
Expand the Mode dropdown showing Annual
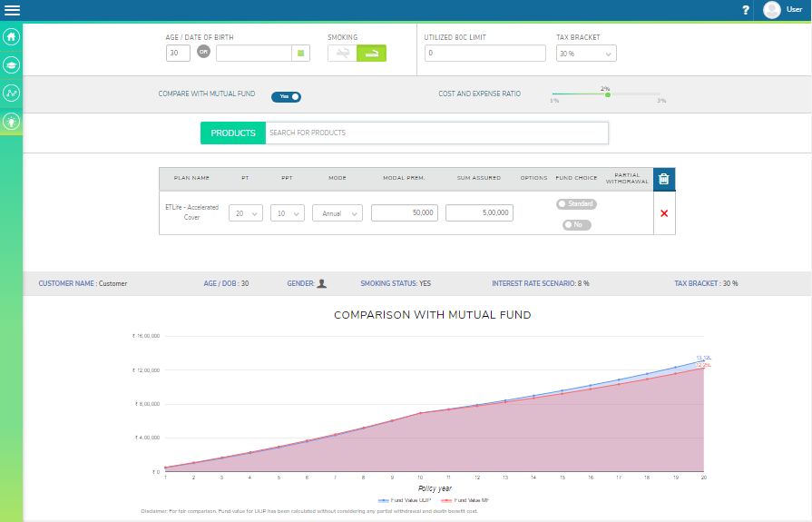click(337, 213)
